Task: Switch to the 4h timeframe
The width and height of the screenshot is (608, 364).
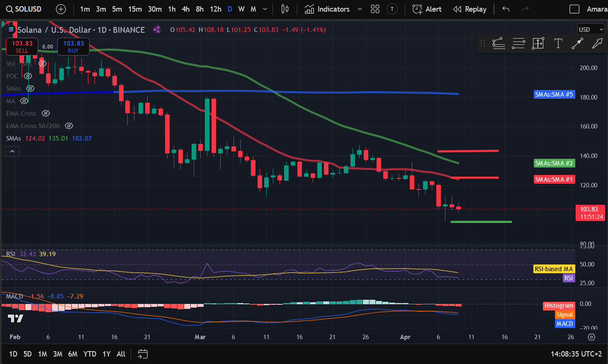Action: pyautogui.click(x=185, y=9)
